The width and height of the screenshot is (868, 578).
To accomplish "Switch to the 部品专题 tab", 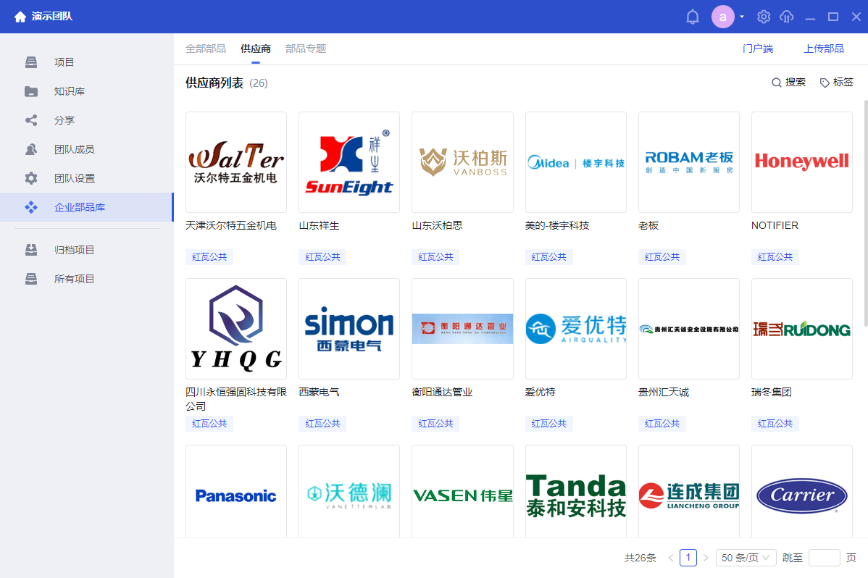I will pos(306,49).
